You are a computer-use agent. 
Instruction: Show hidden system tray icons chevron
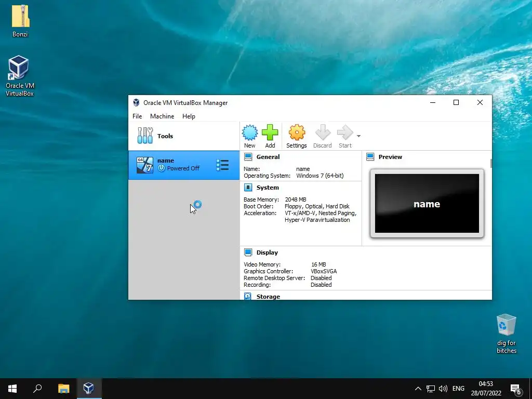[418, 389]
